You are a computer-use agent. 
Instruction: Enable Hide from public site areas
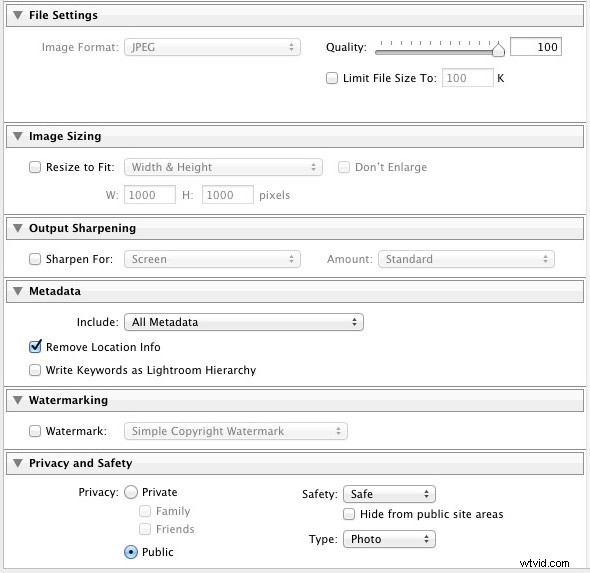click(x=349, y=514)
